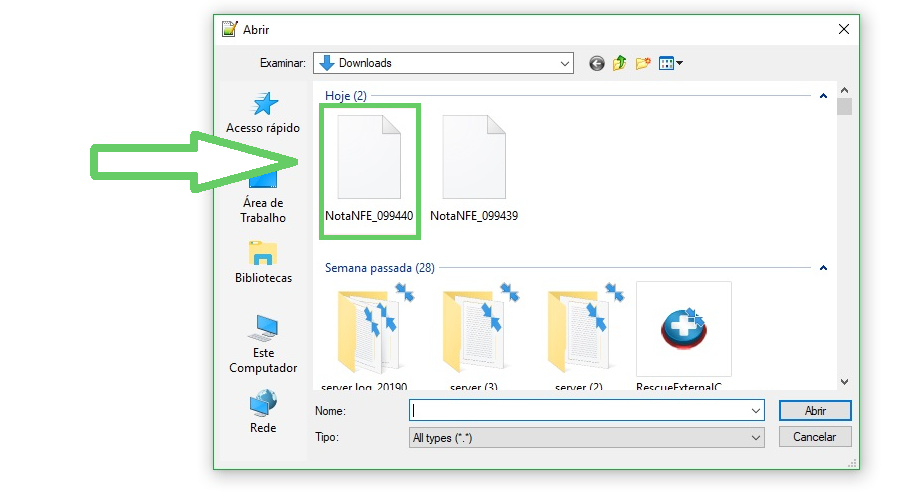Open the view menu icon
Image resolution: width=898 pixels, height=492 pixels.
670,63
